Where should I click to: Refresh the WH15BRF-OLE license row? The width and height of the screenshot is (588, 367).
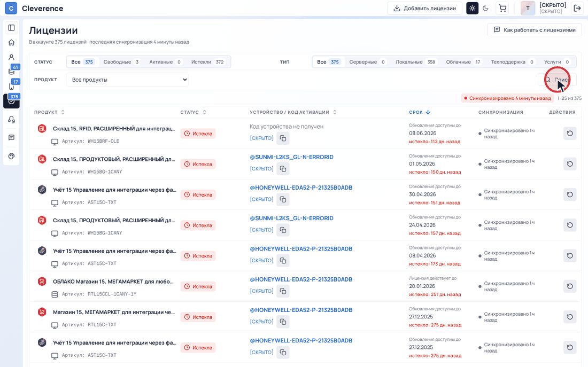tap(570, 134)
